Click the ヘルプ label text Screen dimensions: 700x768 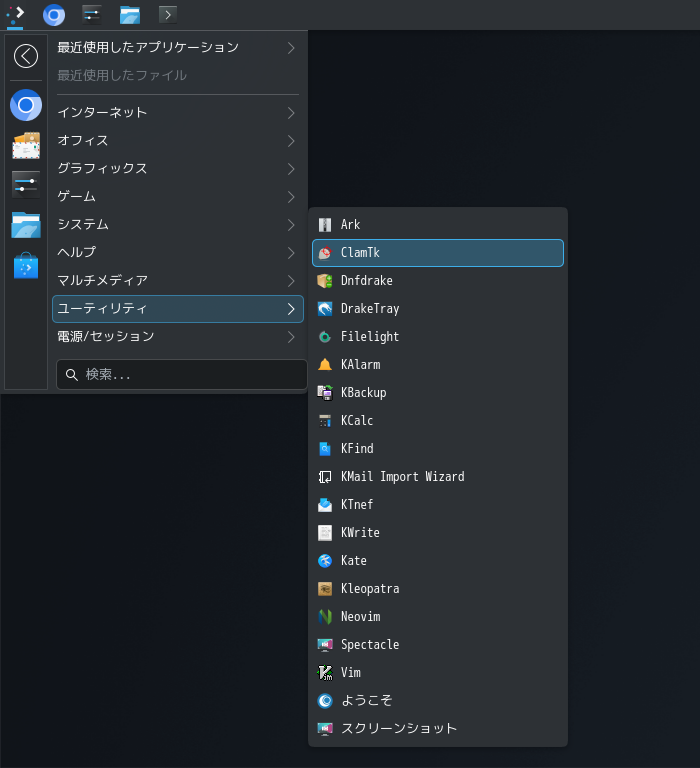[76, 252]
